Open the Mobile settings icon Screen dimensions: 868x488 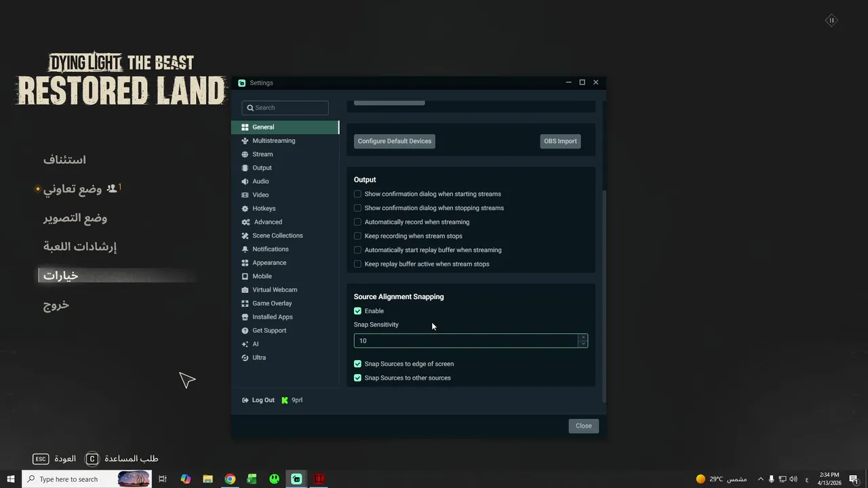click(x=245, y=277)
